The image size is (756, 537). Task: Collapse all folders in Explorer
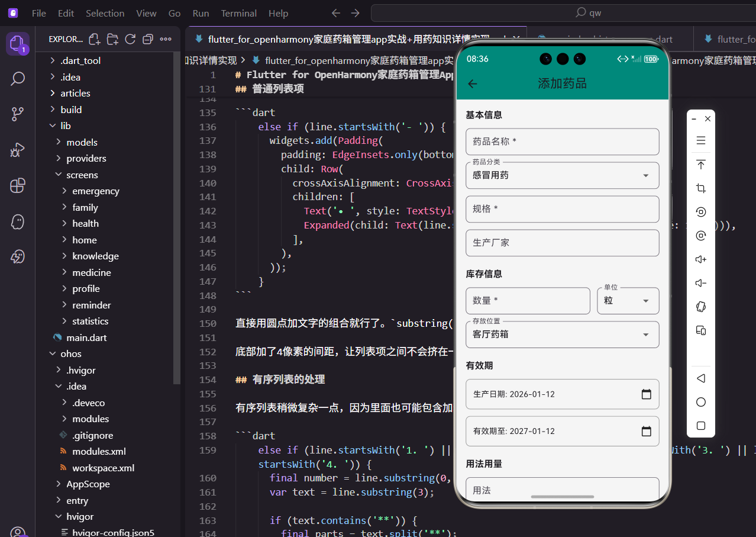(148, 39)
